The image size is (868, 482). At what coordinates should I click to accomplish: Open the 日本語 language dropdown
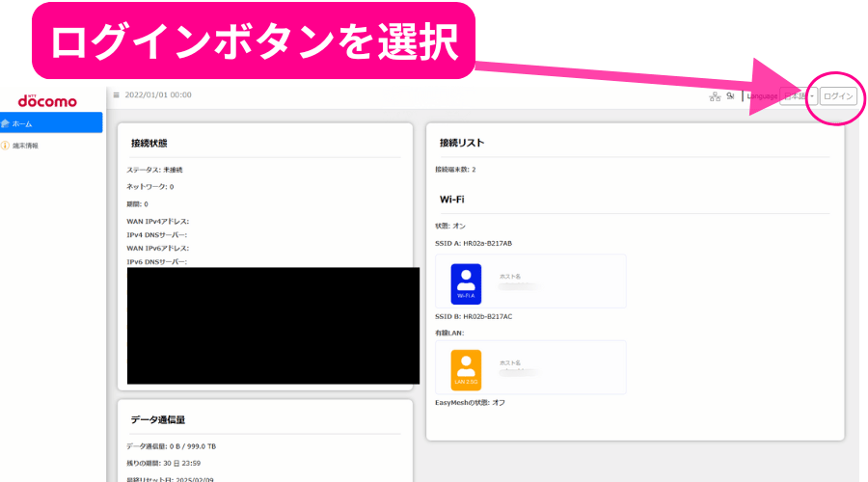799,96
